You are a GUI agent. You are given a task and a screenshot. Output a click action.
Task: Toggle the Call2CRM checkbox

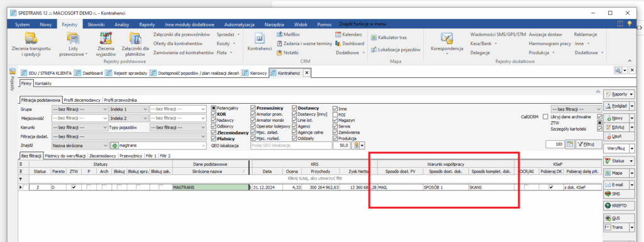(545, 116)
